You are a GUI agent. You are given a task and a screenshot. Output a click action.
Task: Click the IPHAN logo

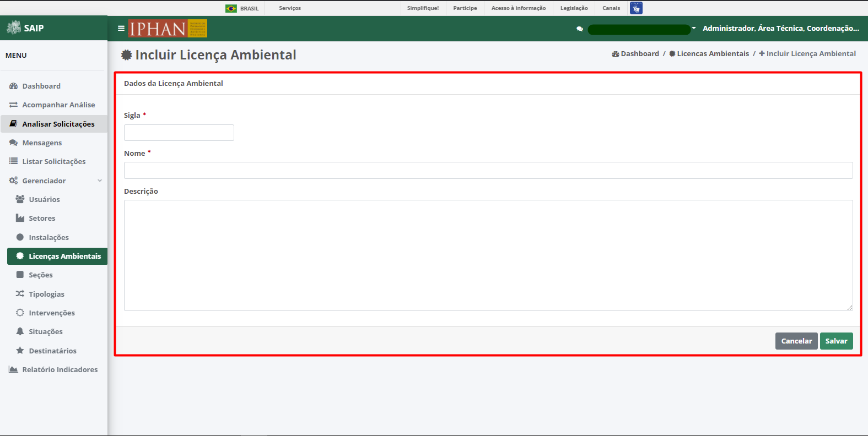click(x=168, y=28)
